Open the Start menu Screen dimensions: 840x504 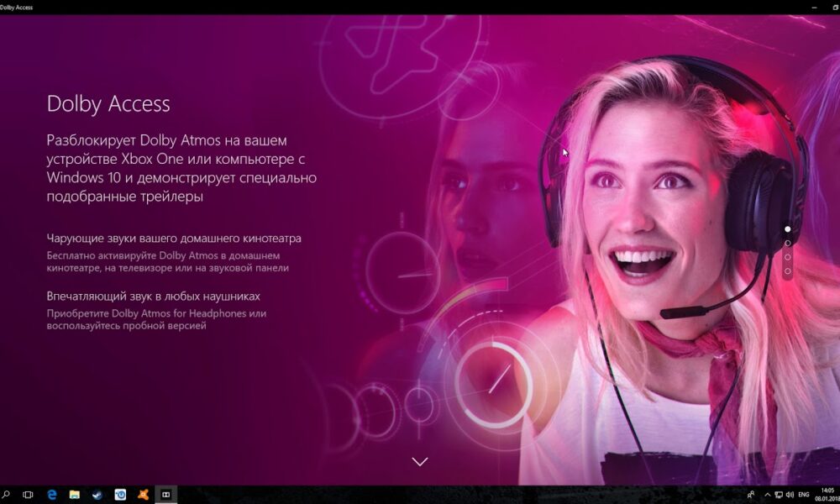3,495
